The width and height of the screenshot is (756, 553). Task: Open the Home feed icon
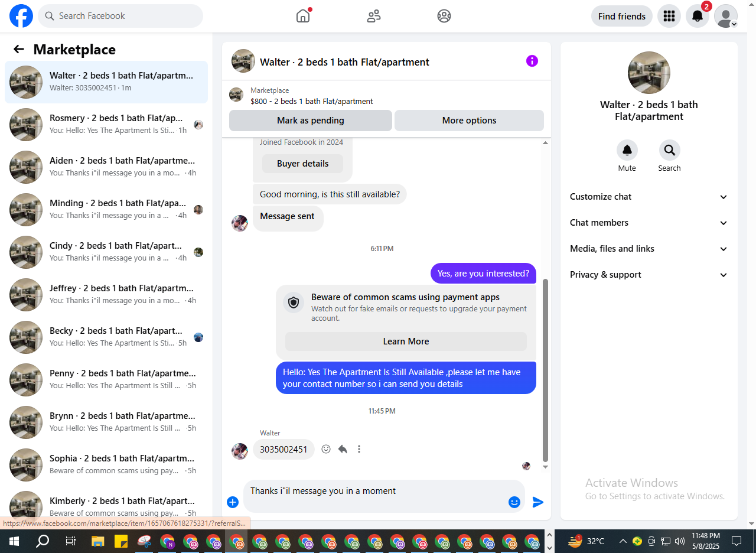pyautogui.click(x=303, y=16)
